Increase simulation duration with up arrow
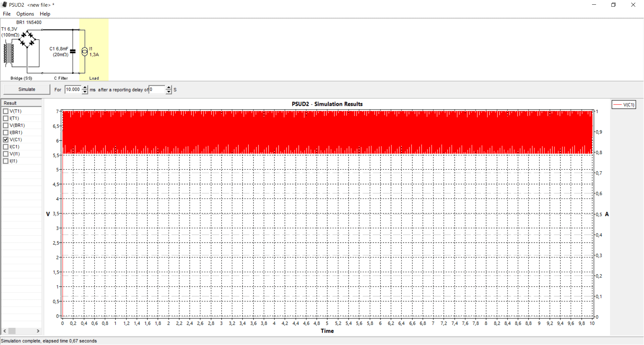This screenshot has height=345, width=644. [x=85, y=87]
